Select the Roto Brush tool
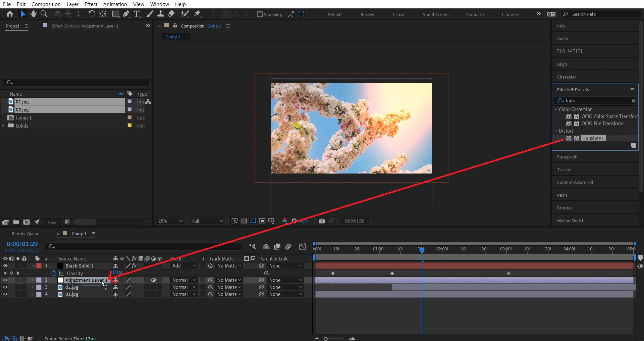 pos(184,14)
